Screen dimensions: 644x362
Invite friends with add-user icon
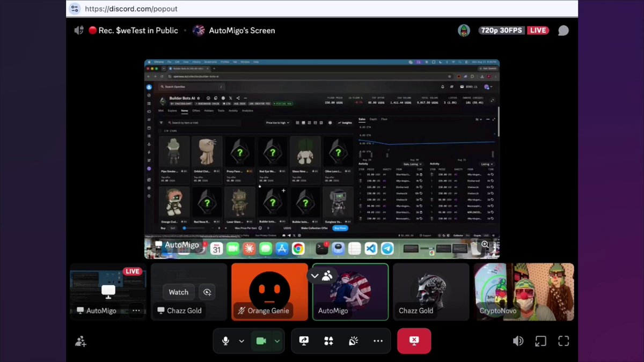80,341
